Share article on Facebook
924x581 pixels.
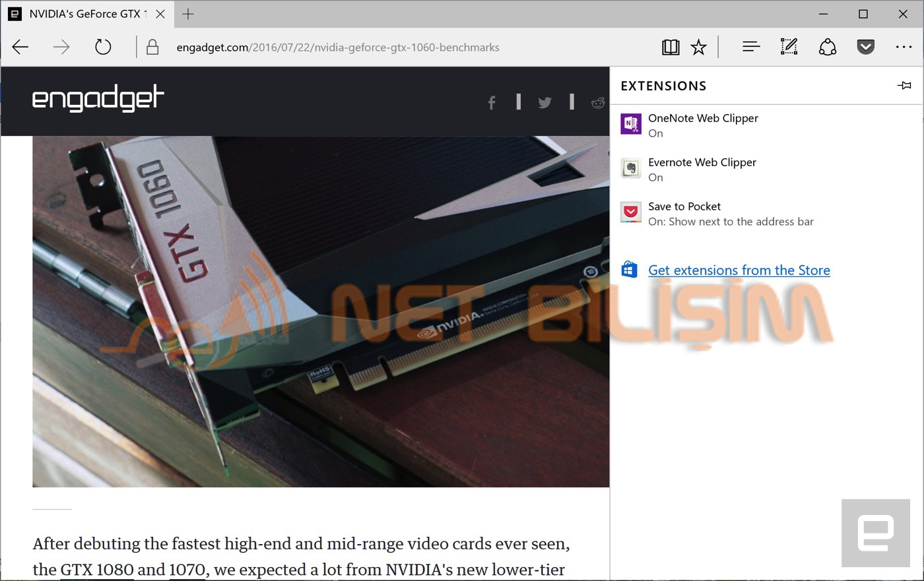[x=492, y=102]
